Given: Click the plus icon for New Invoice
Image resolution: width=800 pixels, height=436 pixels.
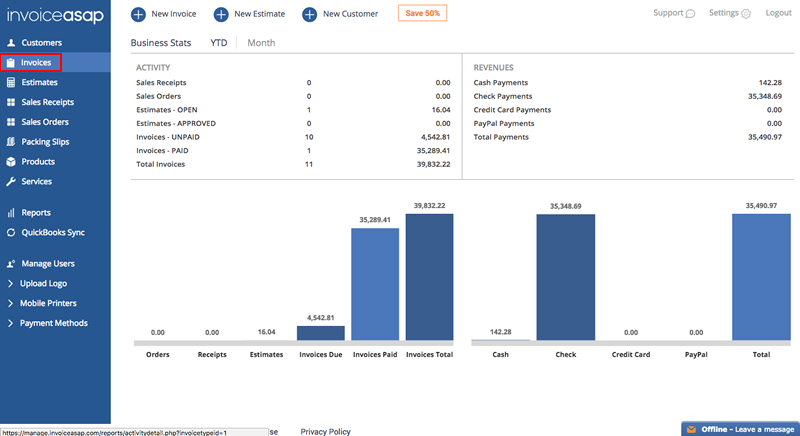Looking at the screenshot, I should pyautogui.click(x=137, y=14).
